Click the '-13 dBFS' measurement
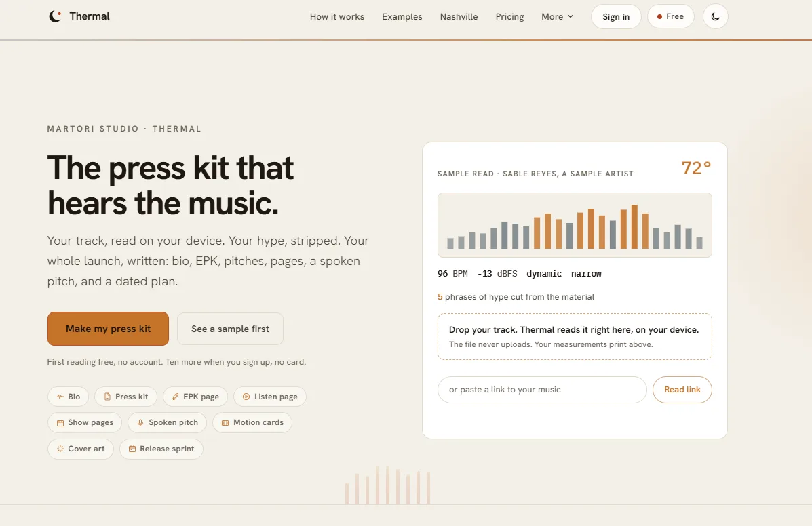 pyautogui.click(x=497, y=274)
